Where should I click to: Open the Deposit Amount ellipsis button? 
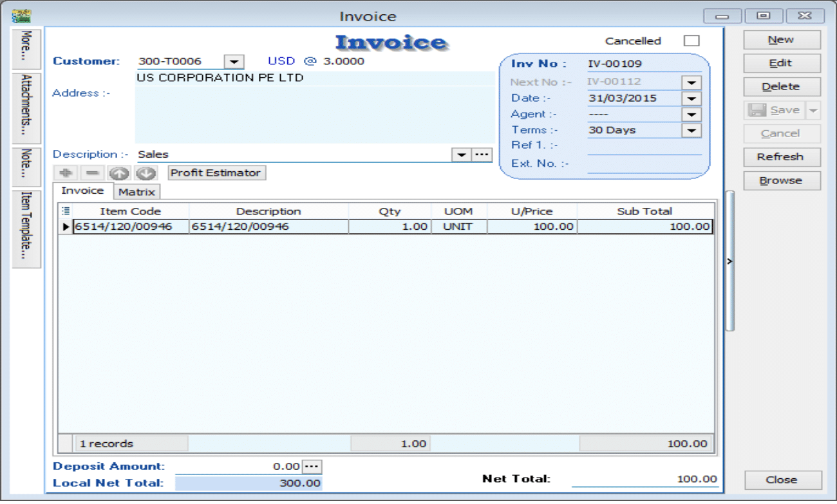(x=312, y=467)
